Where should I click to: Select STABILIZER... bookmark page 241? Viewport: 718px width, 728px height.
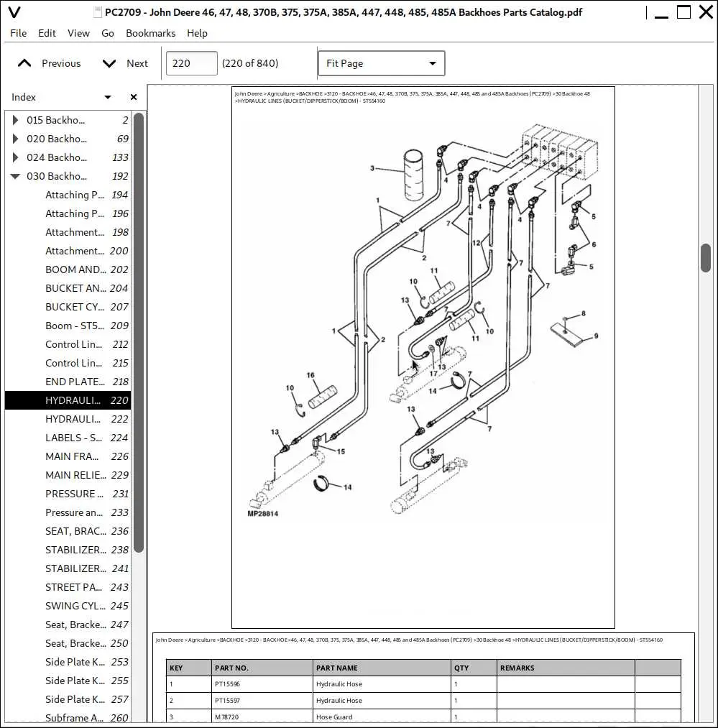(68, 568)
